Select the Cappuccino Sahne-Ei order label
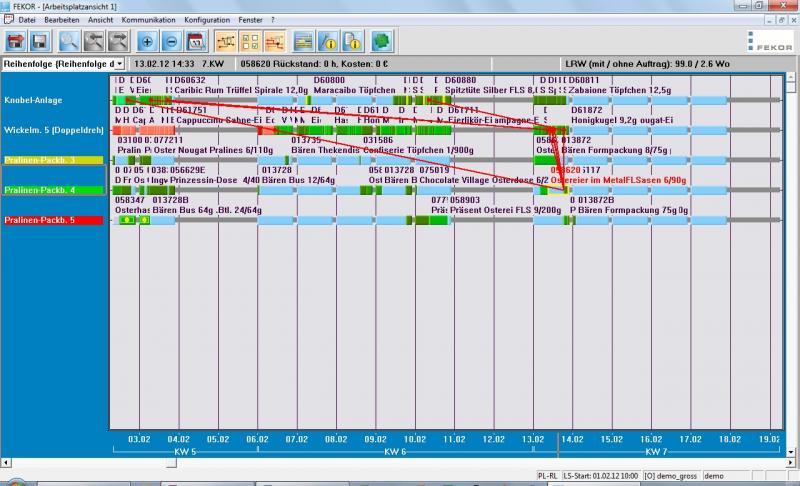Image resolution: width=800 pixels, height=486 pixels. point(219,120)
